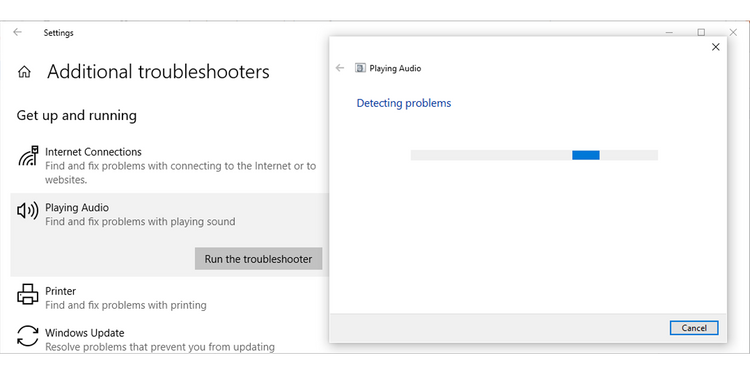This screenshot has width=750, height=375.
Task: Click 'Find and fix problems with playing sound'
Action: coord(140,222)
